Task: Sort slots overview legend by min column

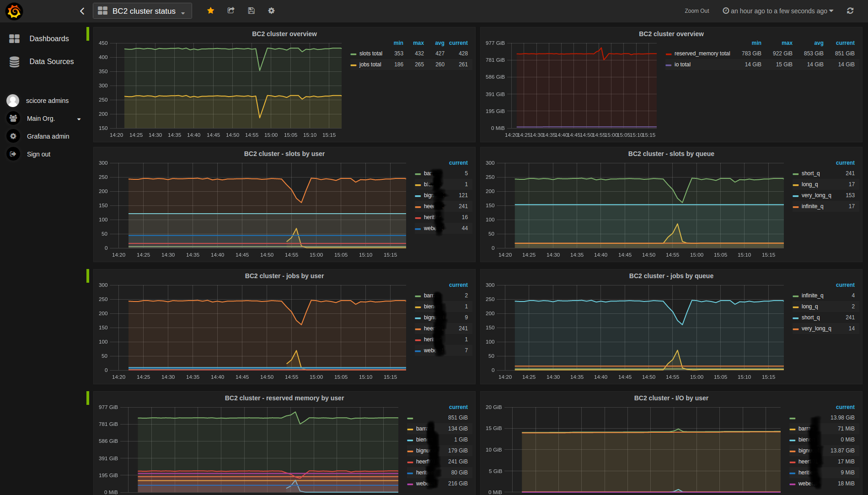Action: coord(398,43)
